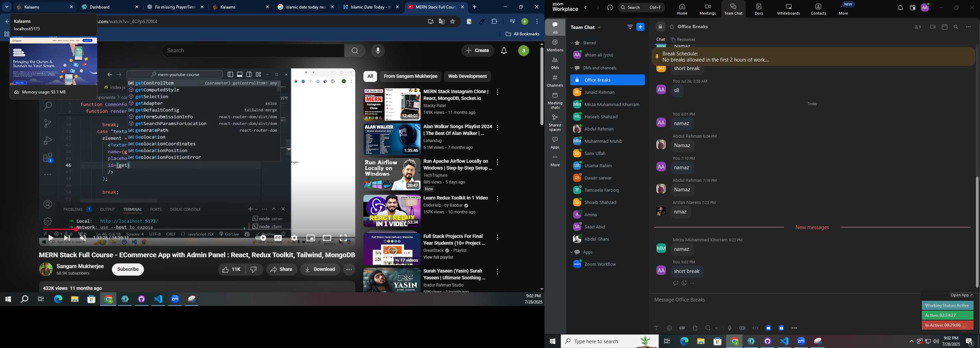Open the Team Chat filter icon
Screen dimensions: 980x348
630,27
